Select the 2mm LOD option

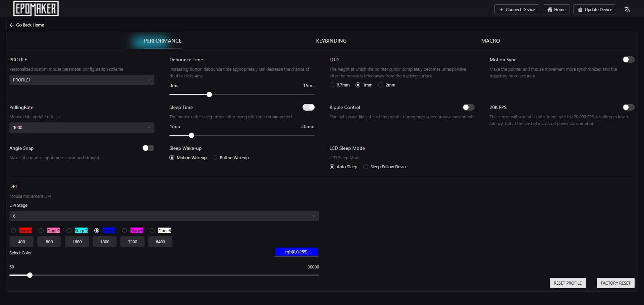pos(381,85)
